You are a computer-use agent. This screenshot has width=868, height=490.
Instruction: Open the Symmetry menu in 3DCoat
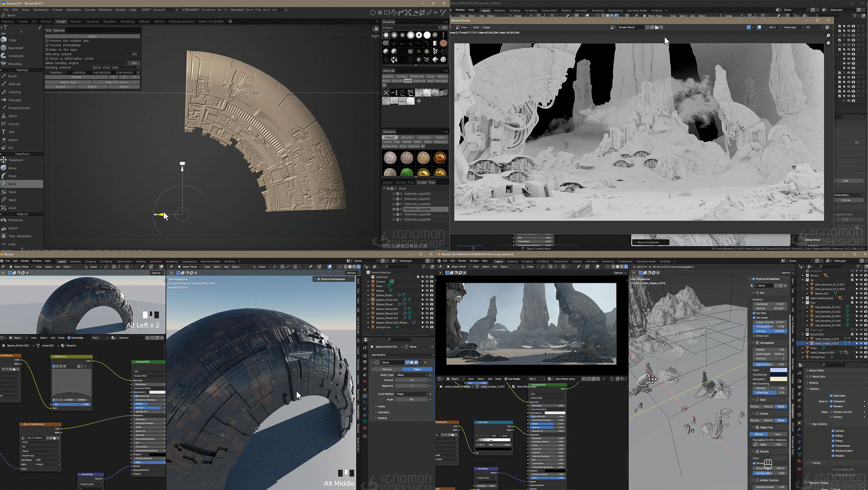click(41, 10)
